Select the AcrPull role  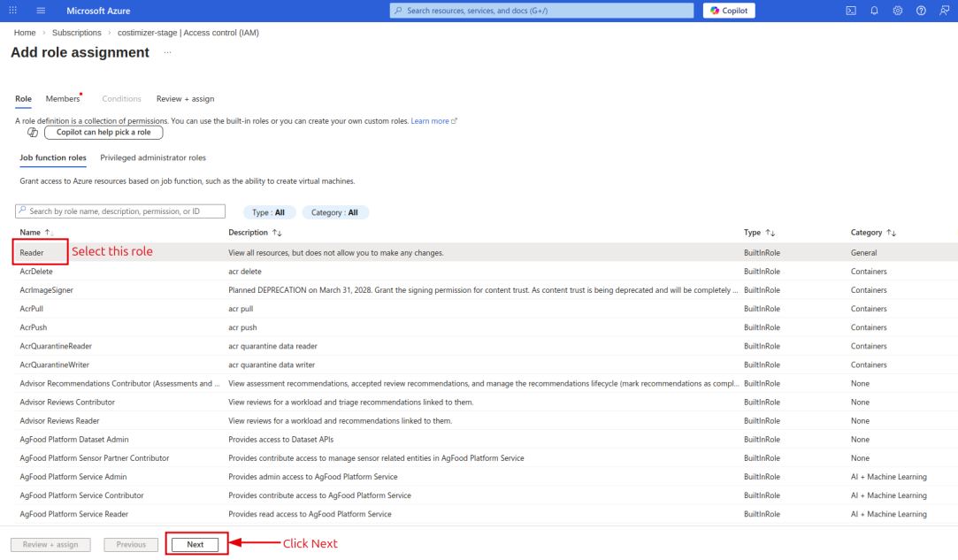tap(31, 309)
